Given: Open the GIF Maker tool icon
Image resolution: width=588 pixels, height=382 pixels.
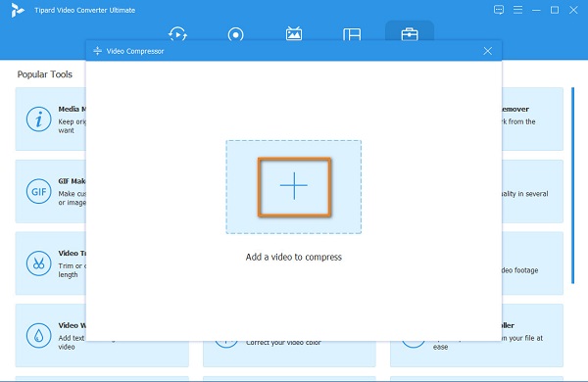Looking at the screenshot, I should 38,192.
